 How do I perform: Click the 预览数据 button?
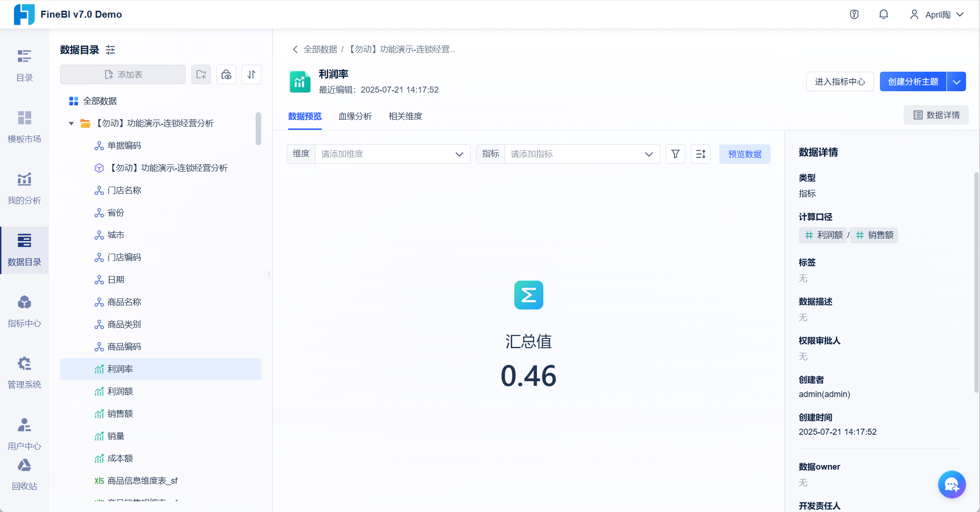pos(744,154)
